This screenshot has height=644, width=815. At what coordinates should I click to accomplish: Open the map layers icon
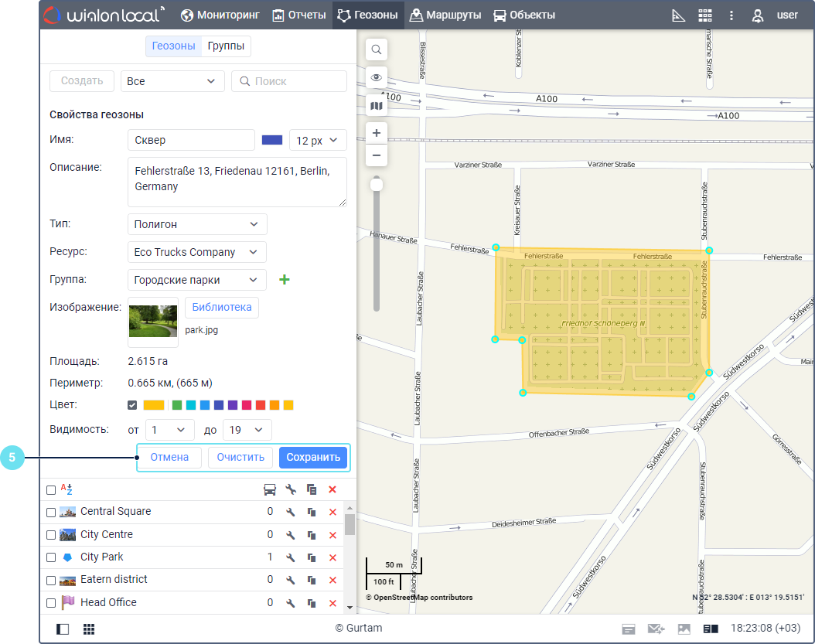[377, 105]
